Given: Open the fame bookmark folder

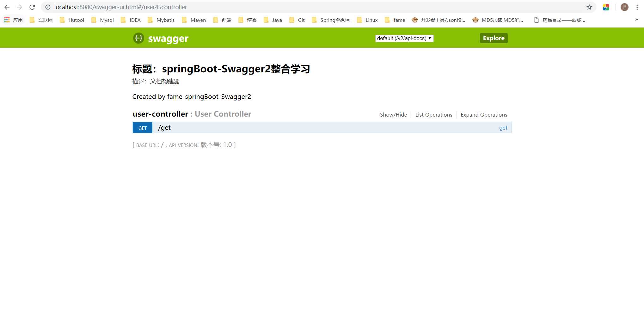Looking at the screenshot, I should point(395,20).
